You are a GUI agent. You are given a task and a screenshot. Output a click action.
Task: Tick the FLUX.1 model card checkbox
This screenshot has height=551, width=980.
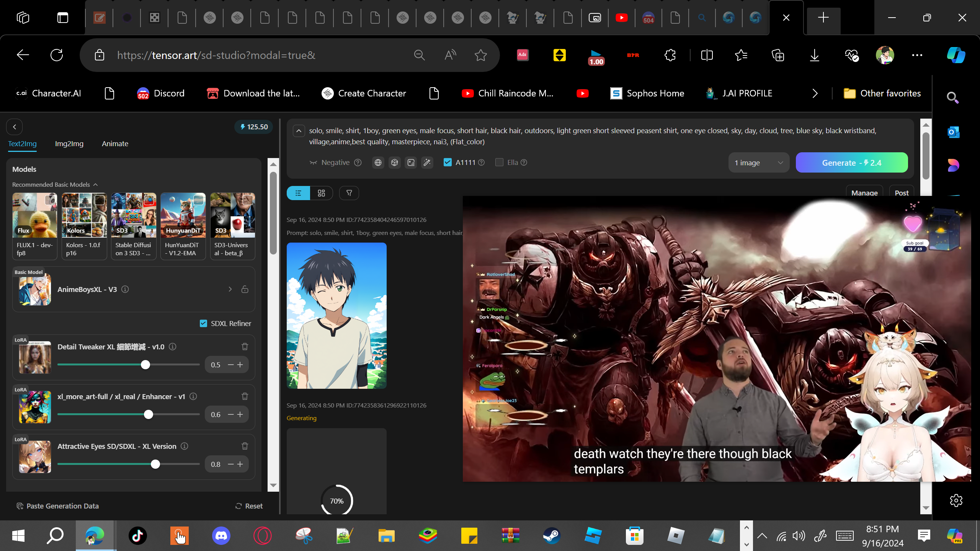[x=50, y=200]
